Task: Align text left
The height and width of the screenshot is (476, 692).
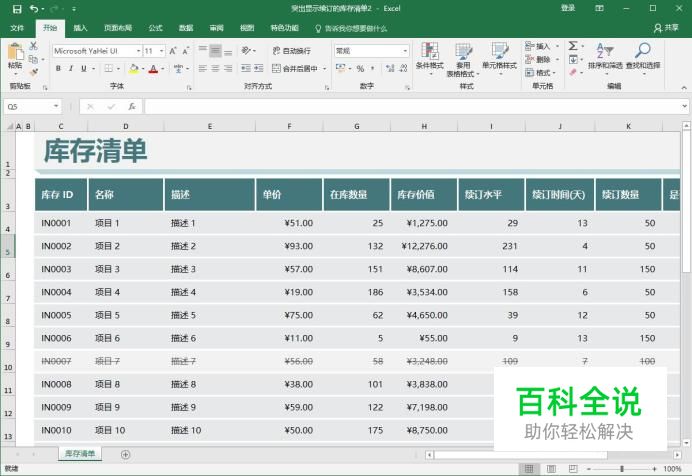Action: click(x=203, y=68)
